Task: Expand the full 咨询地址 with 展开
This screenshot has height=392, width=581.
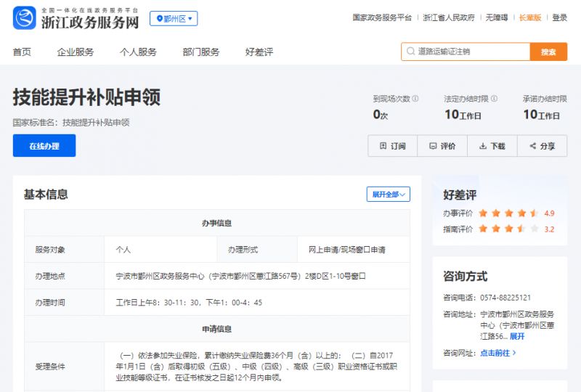Action: pyautogui.click(x=517, y=336)
